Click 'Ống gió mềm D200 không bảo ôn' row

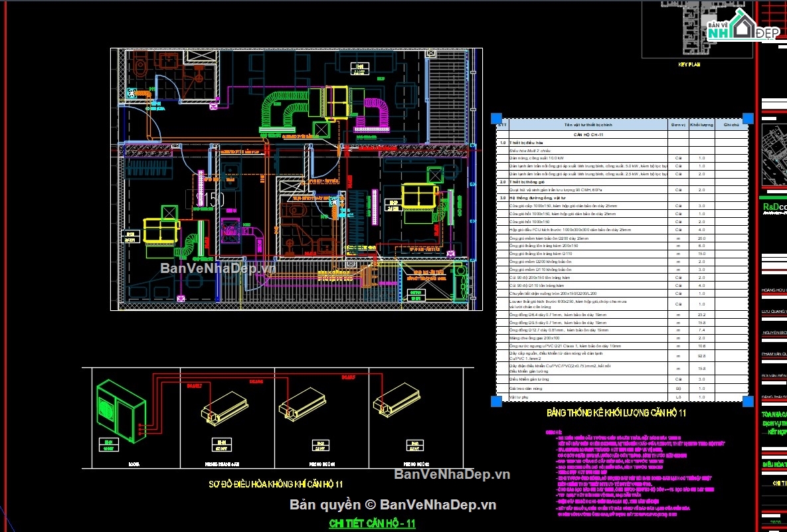[x=622, y=262]
